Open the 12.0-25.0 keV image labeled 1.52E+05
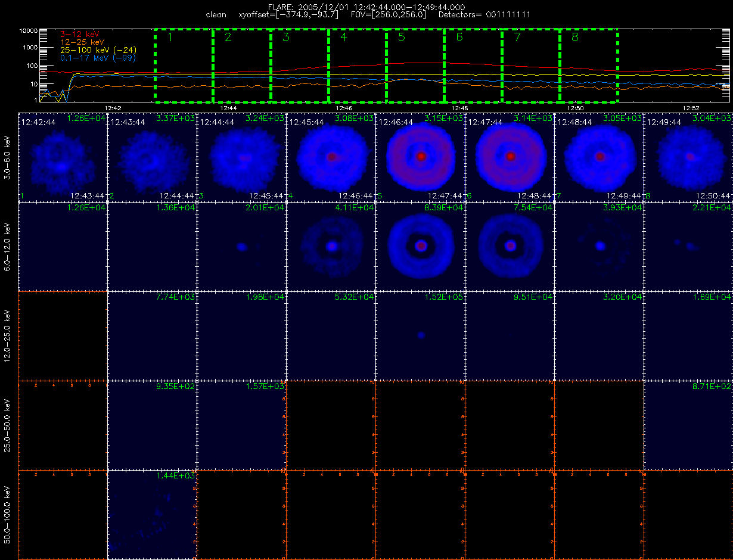Screen dimensions: 733x560 pyautogui.click(x=420, y=335)
